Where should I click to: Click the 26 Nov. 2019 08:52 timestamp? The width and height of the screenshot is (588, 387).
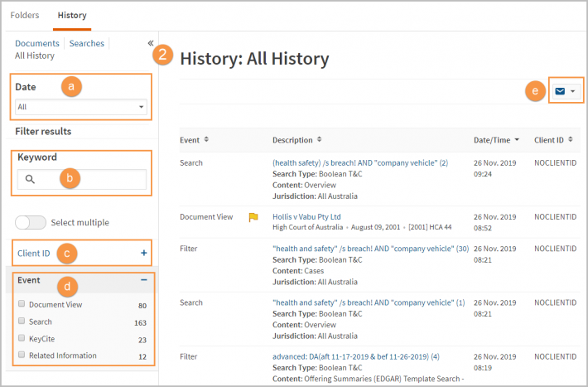coord(494,223)
